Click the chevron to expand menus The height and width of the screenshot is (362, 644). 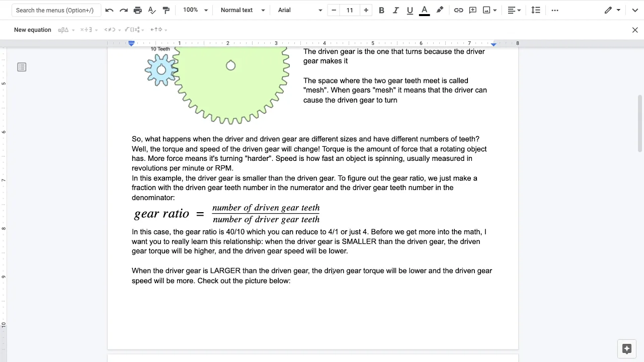[634, 10]
